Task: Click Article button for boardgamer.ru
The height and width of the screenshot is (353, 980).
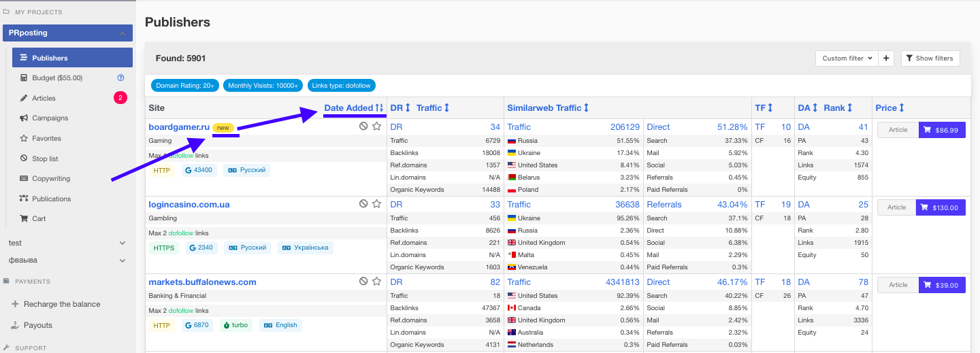Action: coord(898,130)
